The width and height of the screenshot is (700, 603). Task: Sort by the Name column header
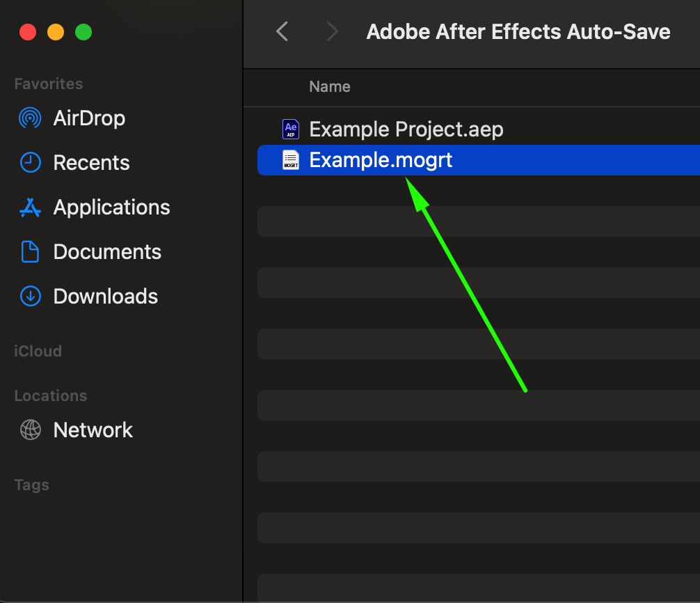[330, 86]
